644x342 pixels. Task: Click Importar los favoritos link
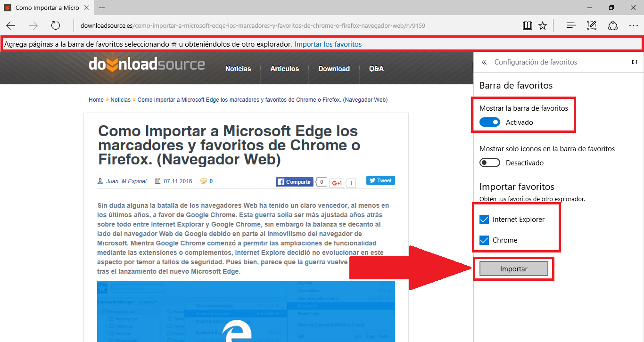pos(328,44)
